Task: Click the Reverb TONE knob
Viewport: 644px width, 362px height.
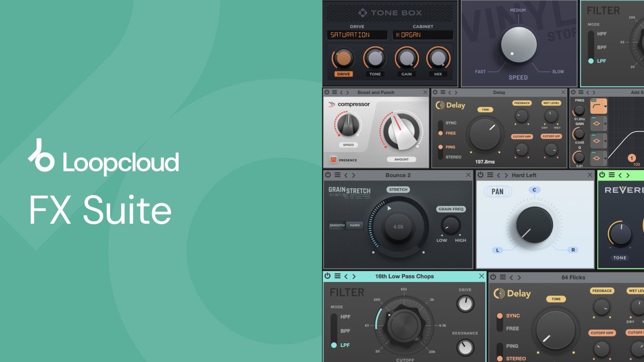Action: [620, 234]
